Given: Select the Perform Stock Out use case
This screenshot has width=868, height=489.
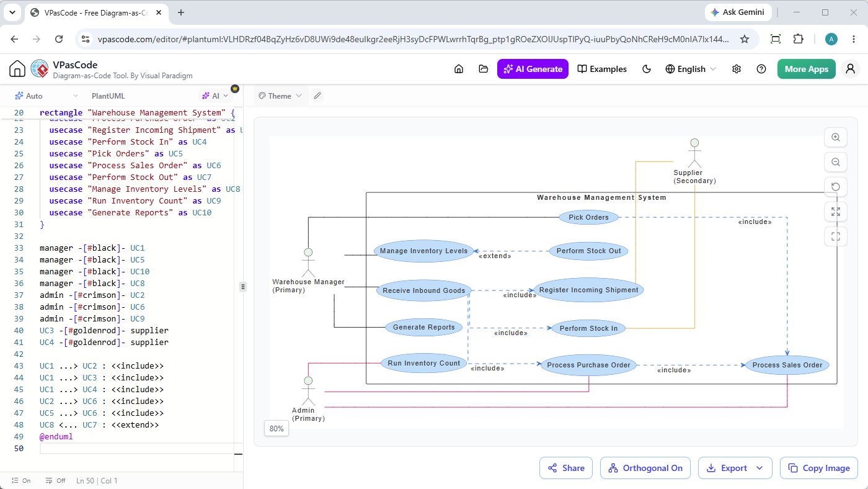Looking at the screenshot, I should 588,251.
